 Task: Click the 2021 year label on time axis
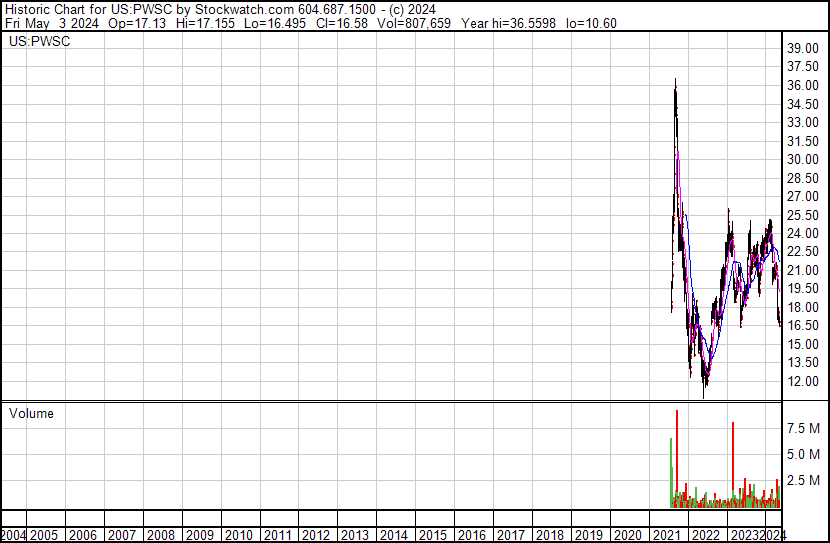[665, 535]
